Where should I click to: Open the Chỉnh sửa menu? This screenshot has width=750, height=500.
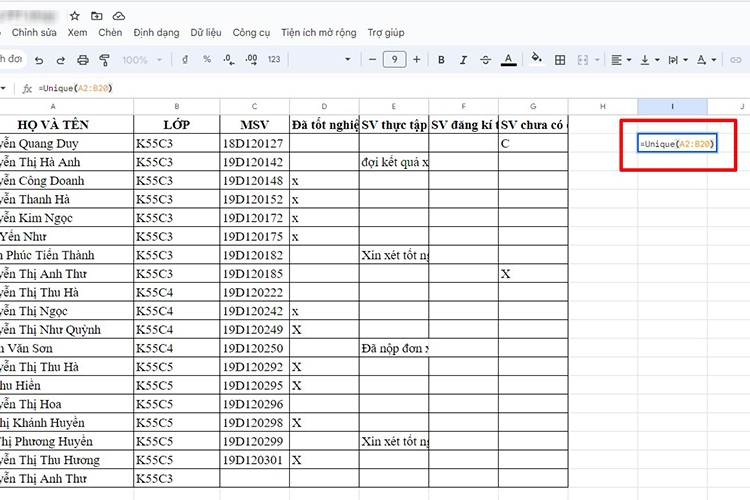tap(34, 33)
